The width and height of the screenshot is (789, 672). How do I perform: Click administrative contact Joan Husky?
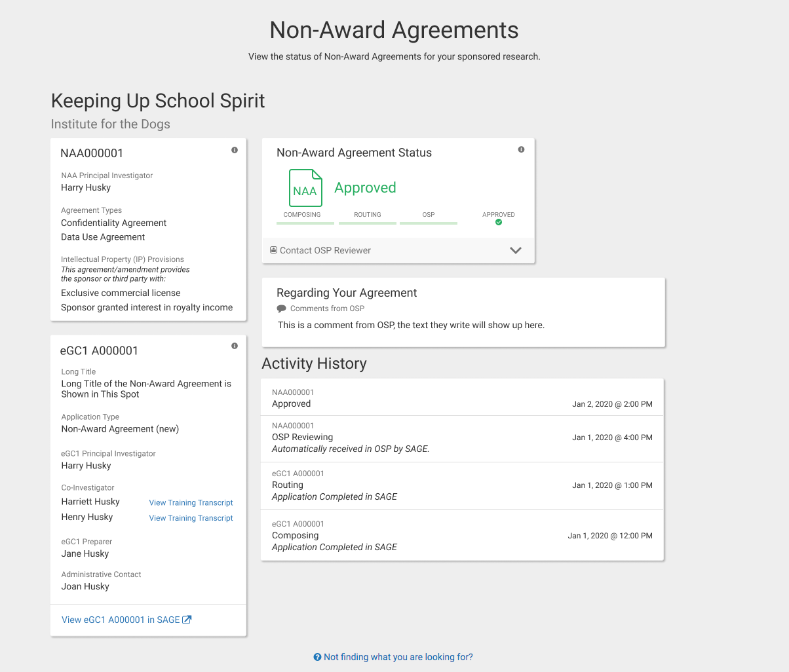[x=85, y=586]
